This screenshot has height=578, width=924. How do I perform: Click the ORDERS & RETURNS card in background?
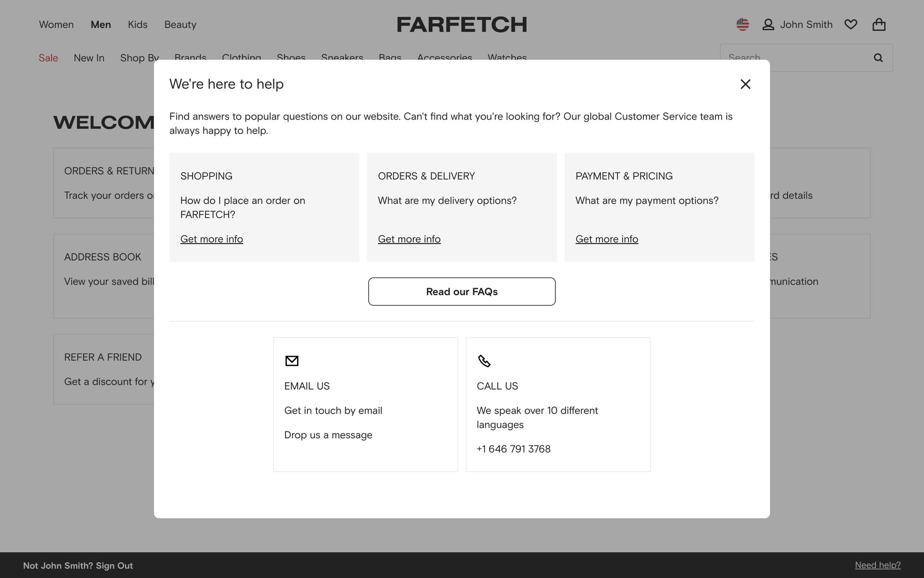[103, 183]
